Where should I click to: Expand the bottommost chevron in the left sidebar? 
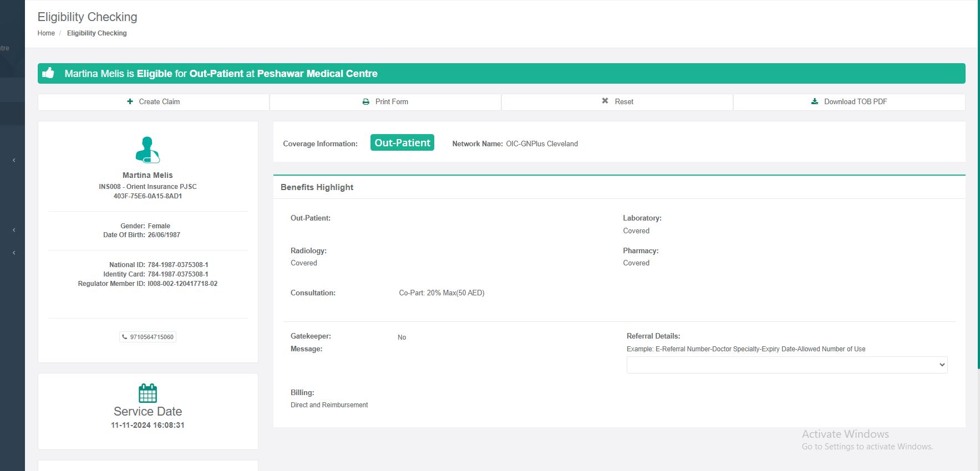click(x=14, y=253)
